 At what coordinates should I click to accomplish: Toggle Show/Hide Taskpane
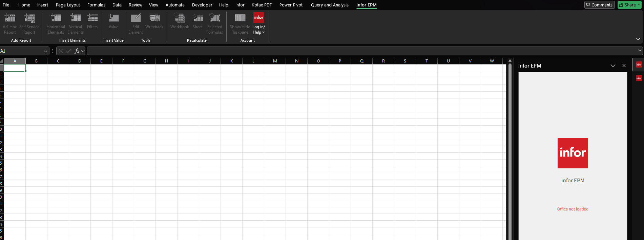pos(240,23)
